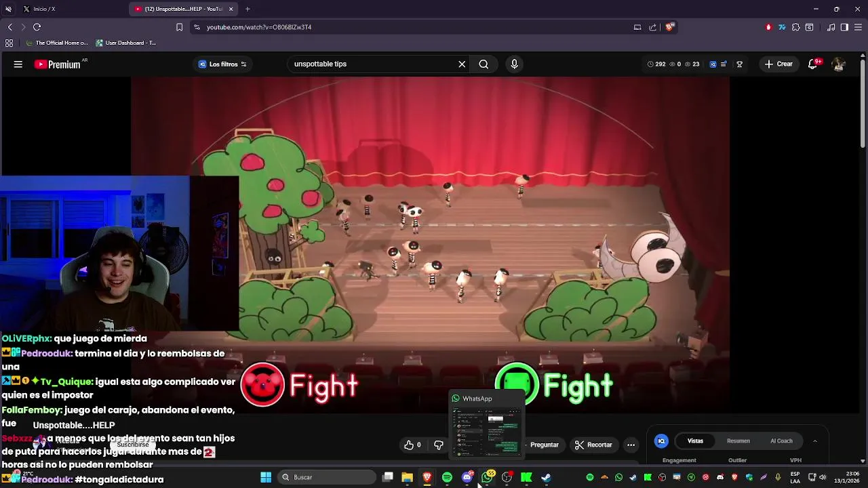Open the Windows Start menu

(266, 478)
